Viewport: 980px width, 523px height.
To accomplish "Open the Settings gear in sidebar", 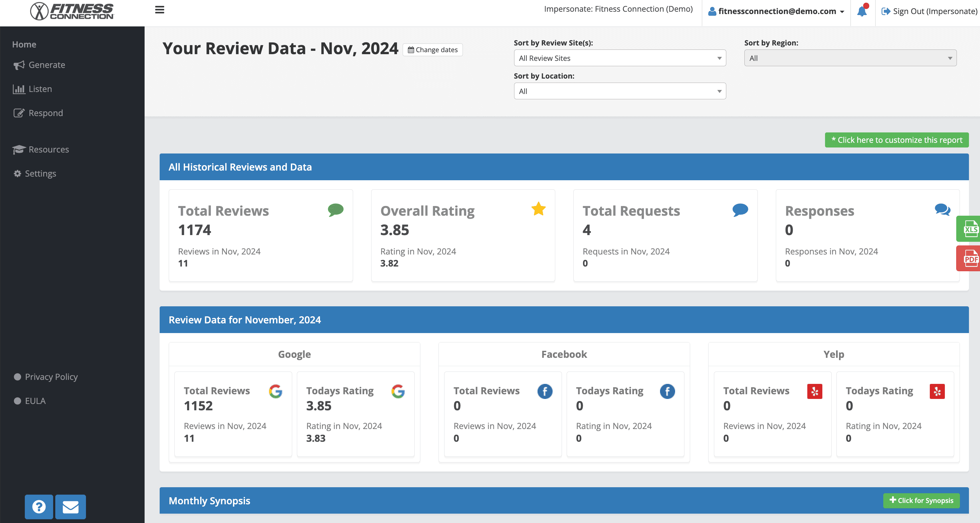I will (x=17, y=173).
